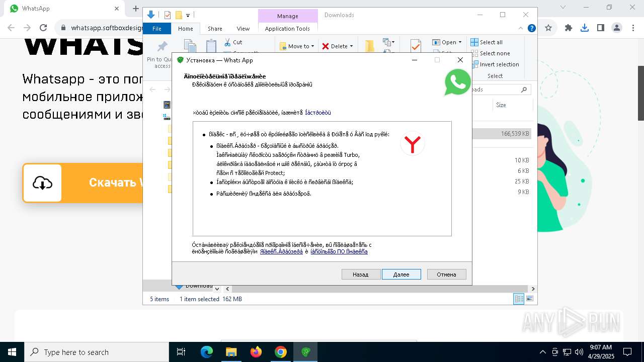
Task: Open Quick Access Toolbar customize dropdown
Action: (x=188, y=16)
